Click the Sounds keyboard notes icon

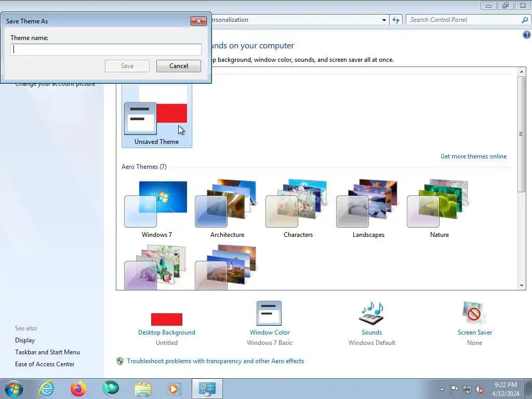[371, 313]
